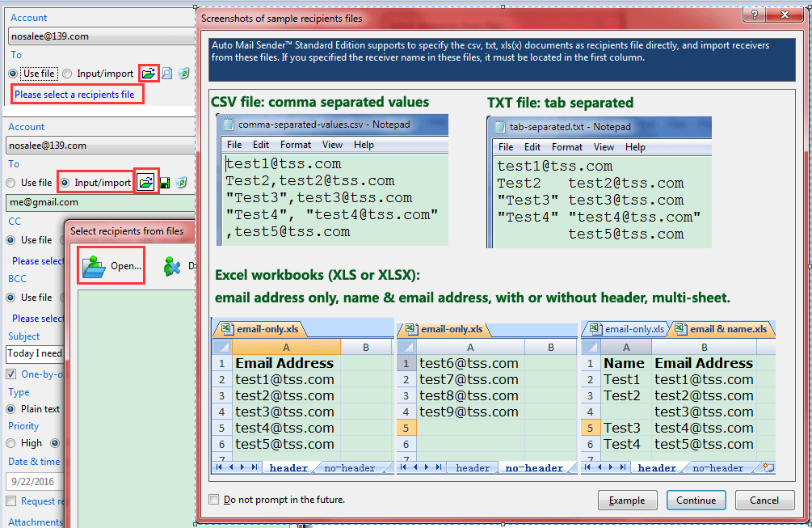This screenshot has height=528, width=812.
Task: Click the Notepad icon of comma-separated-values.csv title
Action: [229, 125]
